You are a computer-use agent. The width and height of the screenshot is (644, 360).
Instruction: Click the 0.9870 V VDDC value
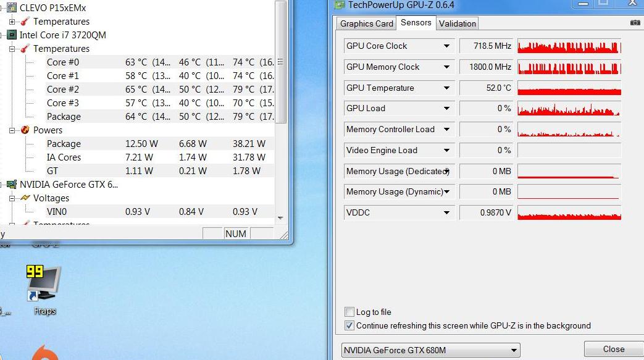point(495,212)
